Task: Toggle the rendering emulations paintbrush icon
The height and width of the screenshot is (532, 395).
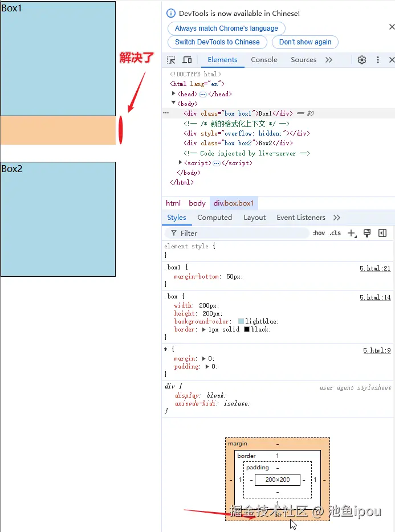Action: (x=367, y=233)
